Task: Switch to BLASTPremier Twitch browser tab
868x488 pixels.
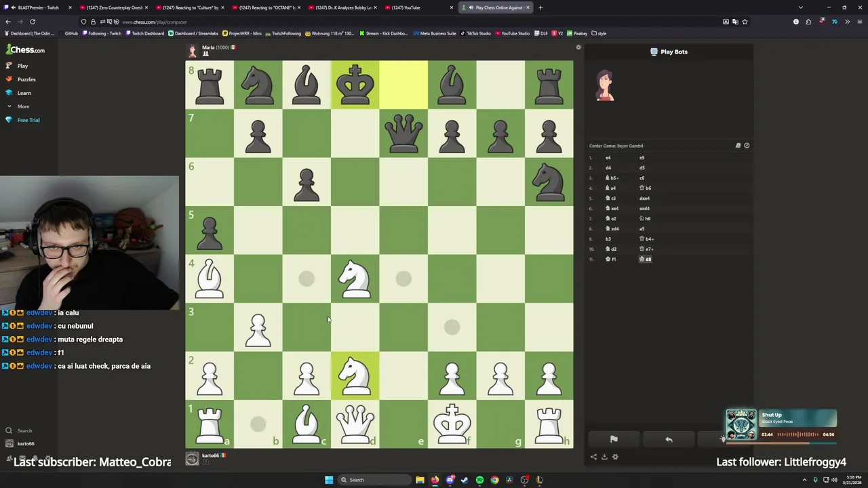Action: (39, 7)
